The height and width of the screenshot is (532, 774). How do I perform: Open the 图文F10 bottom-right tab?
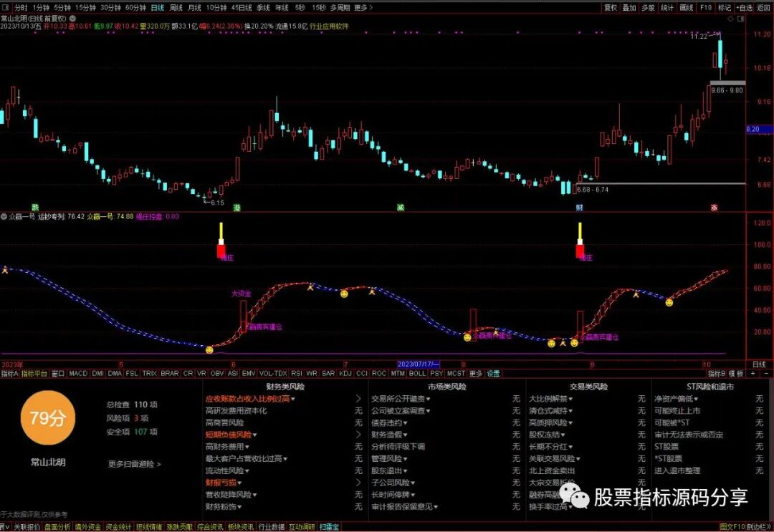click(732, 527)
